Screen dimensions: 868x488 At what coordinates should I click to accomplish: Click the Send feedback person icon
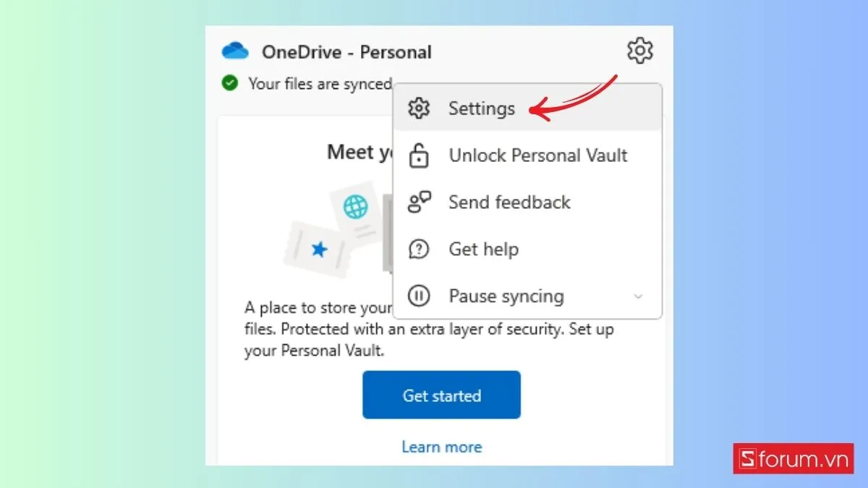[x=419, y=202]
